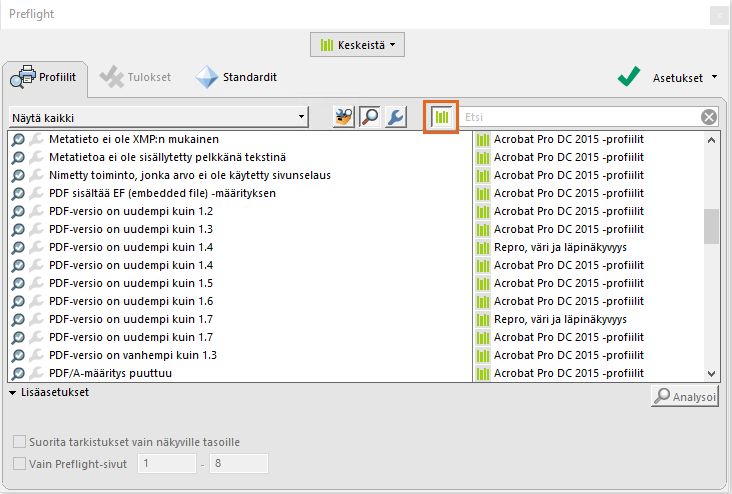Open the Näytä kaikki filter dropdown
732x494 pixels.
158,118
